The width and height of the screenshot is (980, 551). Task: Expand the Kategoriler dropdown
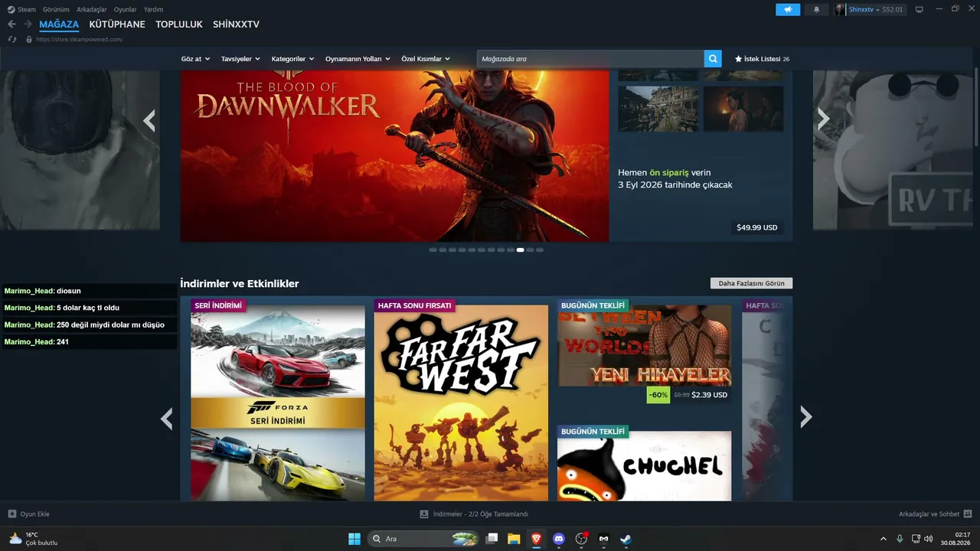pos(292,59)
